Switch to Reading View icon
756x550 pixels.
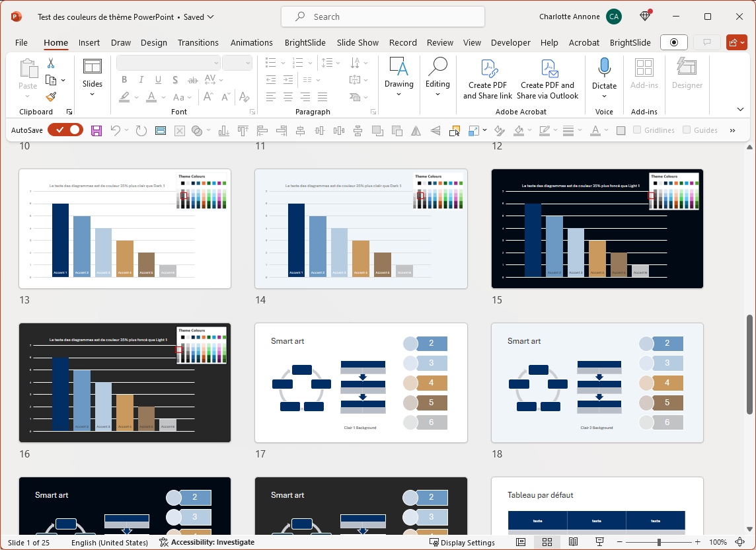click(x=573, y=542)
